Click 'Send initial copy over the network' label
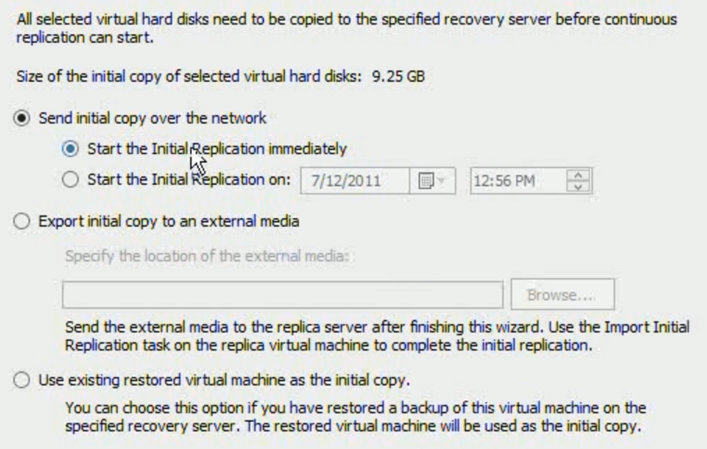This screenshot has height=449, width=707. (x=152, y=118)
